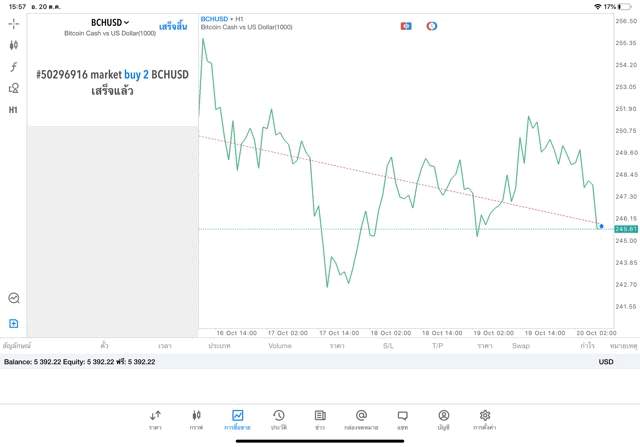Sort by the T/P column header
The height and width of the screenshot is (447, 640).
[438, 346]
